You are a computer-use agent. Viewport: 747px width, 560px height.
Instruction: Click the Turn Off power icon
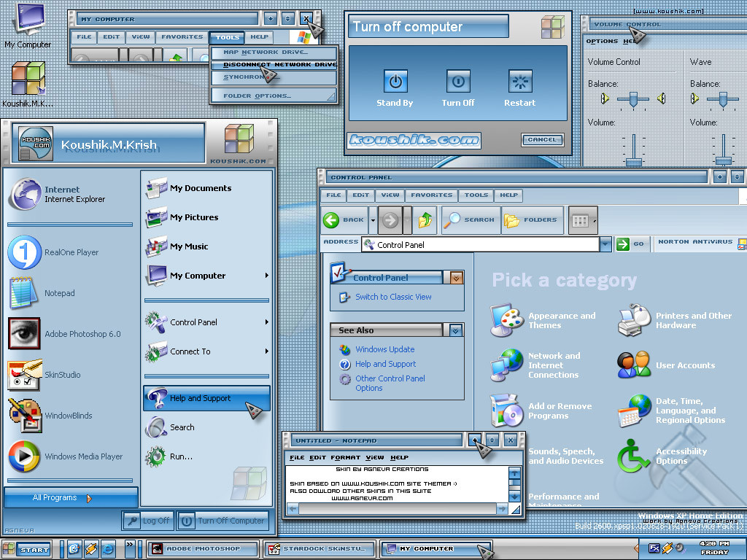point(458,82)
